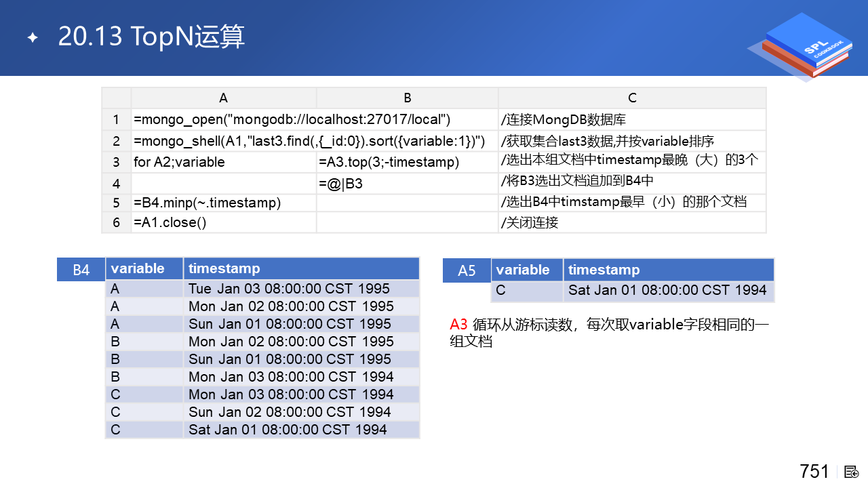Click the comment "/关闭连接"
The width and height of the screenshot is (868, 488).
coord(632,222)
